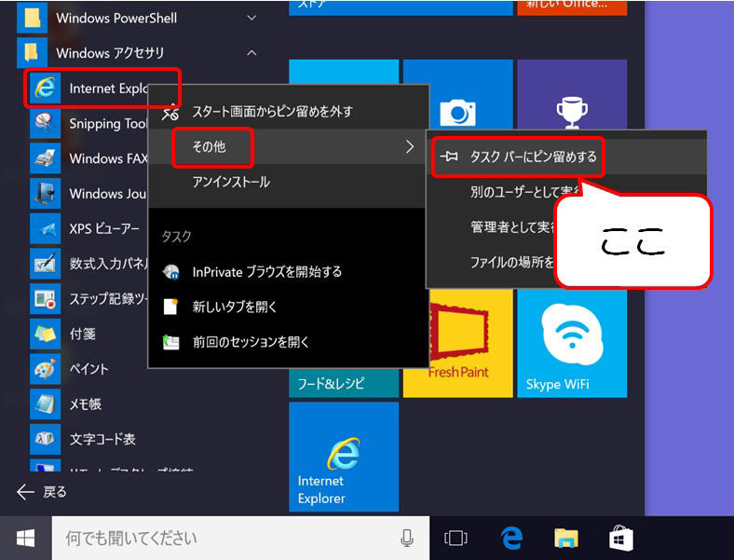
Task: Click the light blue tile above フード&レシピ
Action: (x=344, y=73)
